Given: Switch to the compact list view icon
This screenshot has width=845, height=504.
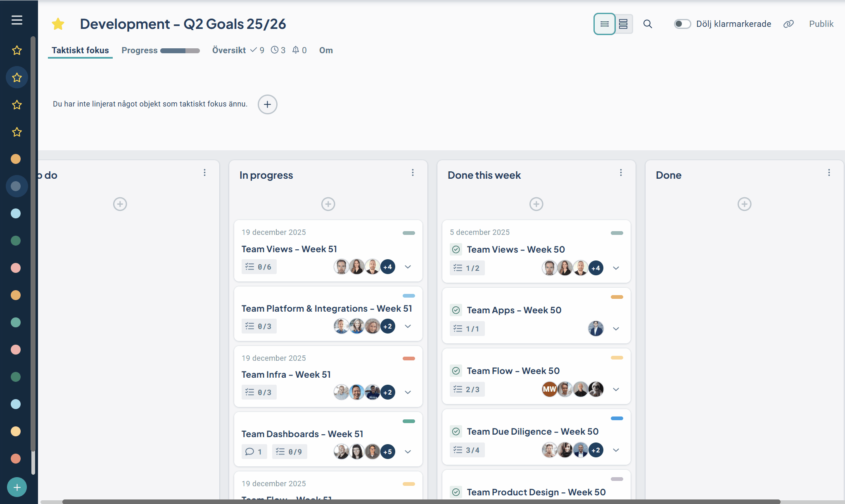Looking at the screenshot, I should [604, 24].
